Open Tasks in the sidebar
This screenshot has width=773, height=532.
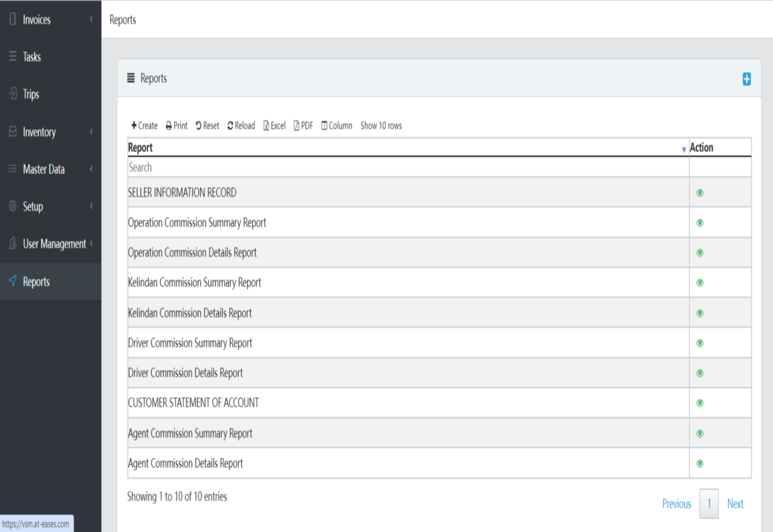click(x=32, y=57)
